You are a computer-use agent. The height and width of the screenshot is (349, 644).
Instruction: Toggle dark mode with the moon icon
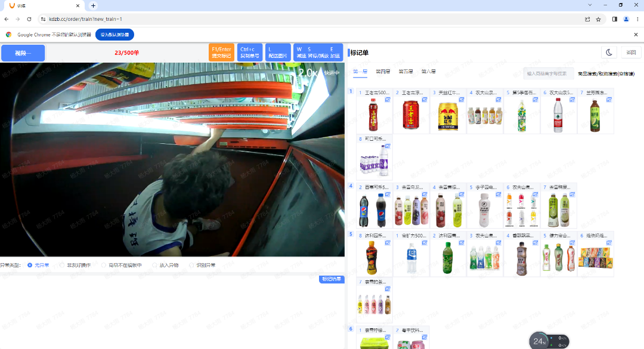[x=609, y=52]
